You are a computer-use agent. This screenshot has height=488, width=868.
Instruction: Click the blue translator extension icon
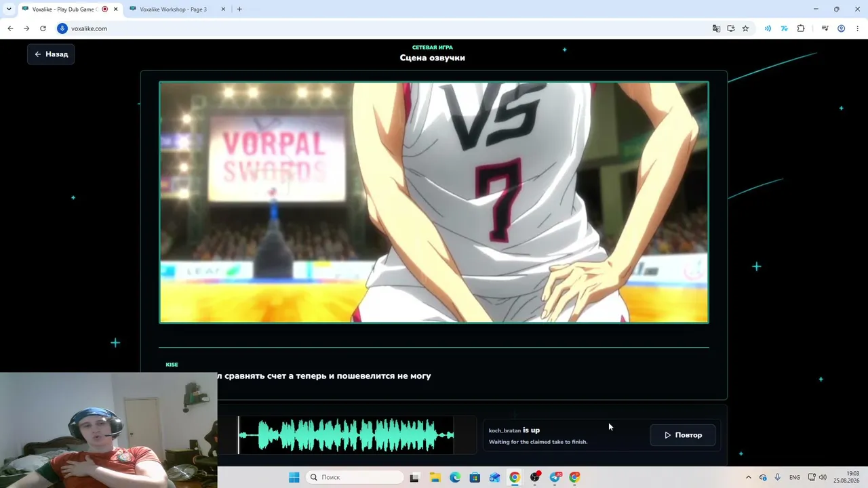tap(785, 28)
